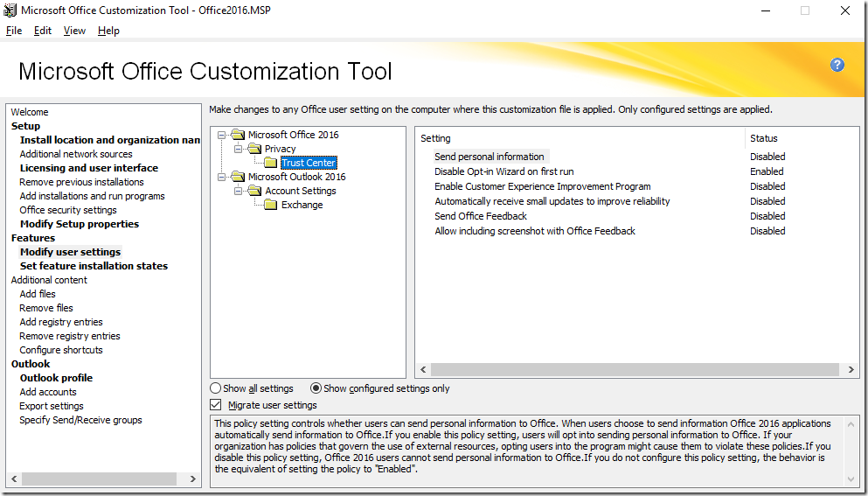Open Configure shortcuts section
Screen dimensions: 868x496
coord(61,350)
